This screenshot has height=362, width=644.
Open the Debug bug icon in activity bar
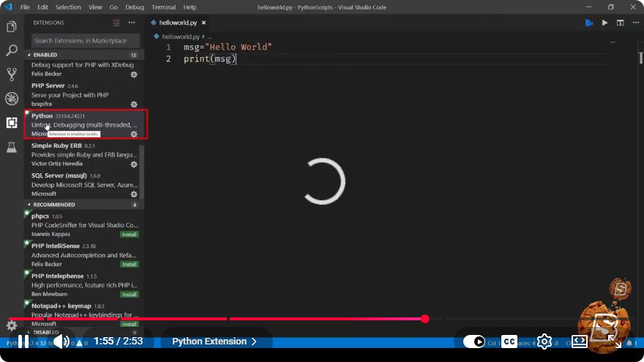(12, 99)
